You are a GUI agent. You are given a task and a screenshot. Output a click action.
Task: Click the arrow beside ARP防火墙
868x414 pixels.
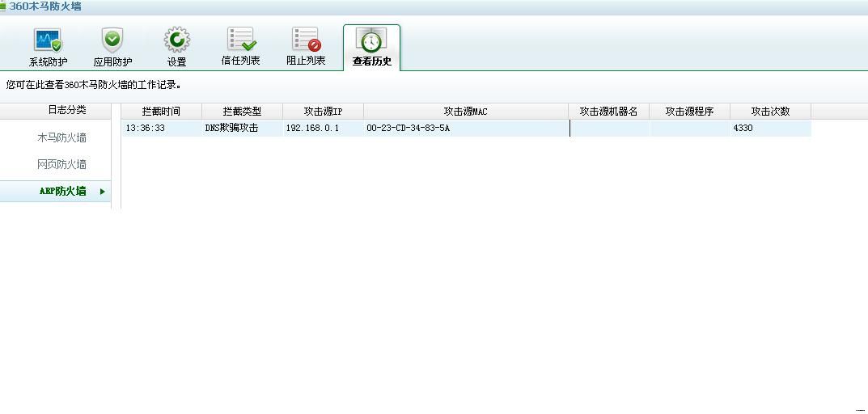[103, 192]
